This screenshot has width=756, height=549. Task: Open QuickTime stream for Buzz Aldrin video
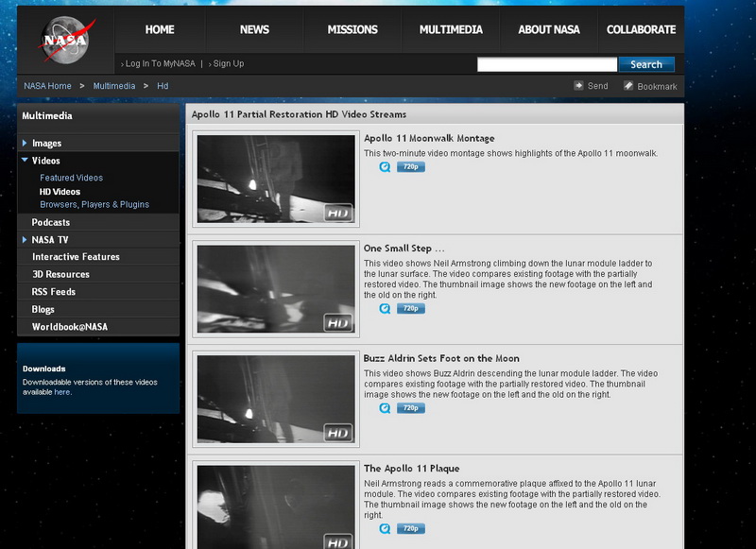tap(385, 408)
